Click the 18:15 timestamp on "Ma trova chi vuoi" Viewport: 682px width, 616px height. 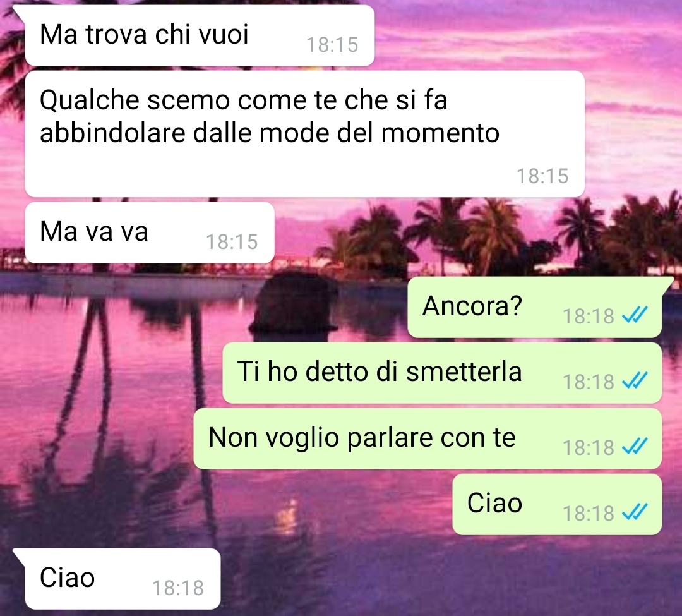(x=332, y=44)
